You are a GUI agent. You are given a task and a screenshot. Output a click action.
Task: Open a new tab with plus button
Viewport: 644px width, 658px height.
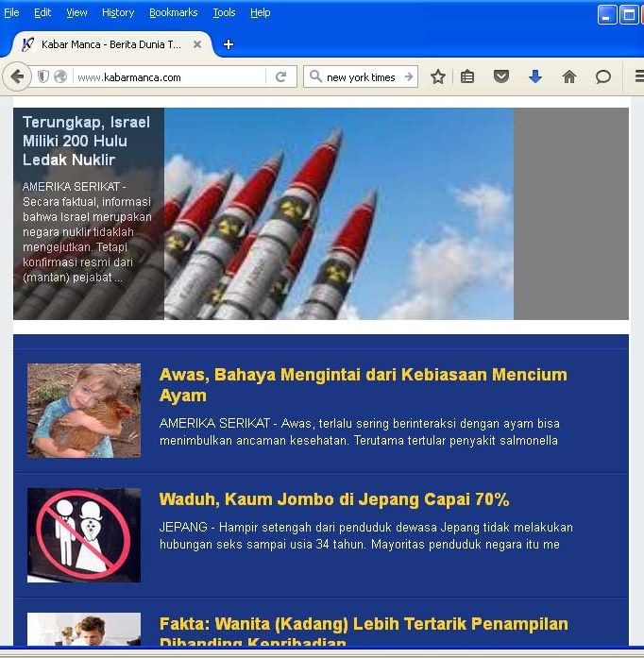228,44
